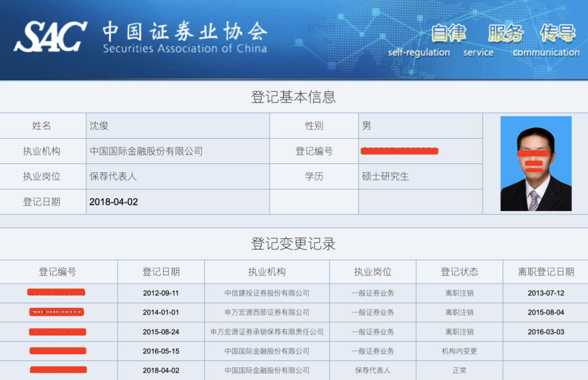Open the 传导 communication menu
The height and width of the screenshot is (380, 588).
547,40
